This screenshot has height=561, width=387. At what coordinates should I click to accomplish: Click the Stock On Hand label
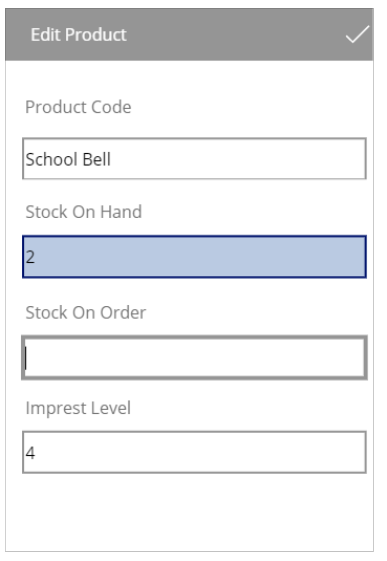coord(84,211)
